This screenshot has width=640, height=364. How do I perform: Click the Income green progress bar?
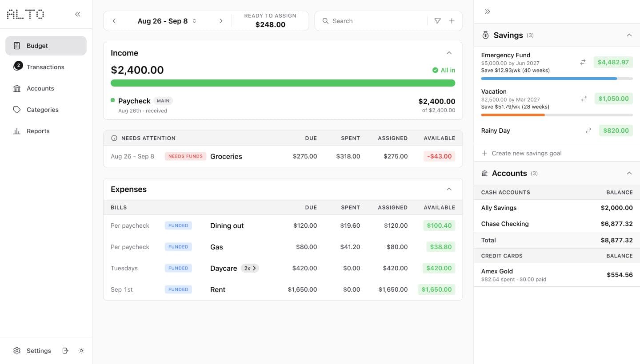[283, 83]
